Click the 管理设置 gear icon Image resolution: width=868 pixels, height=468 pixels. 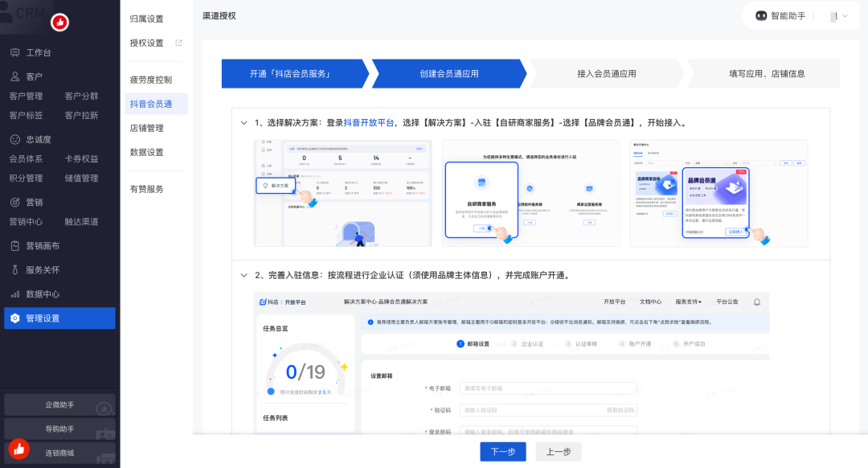(x=15, y=318)
